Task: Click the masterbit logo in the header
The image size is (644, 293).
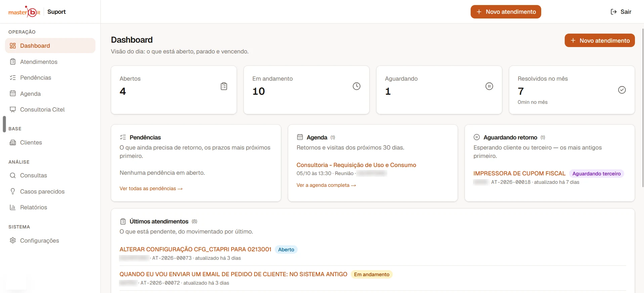Action: 24,12
